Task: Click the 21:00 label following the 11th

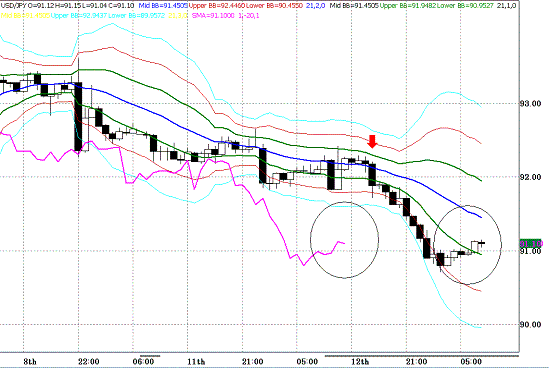Action: [253, 362]
